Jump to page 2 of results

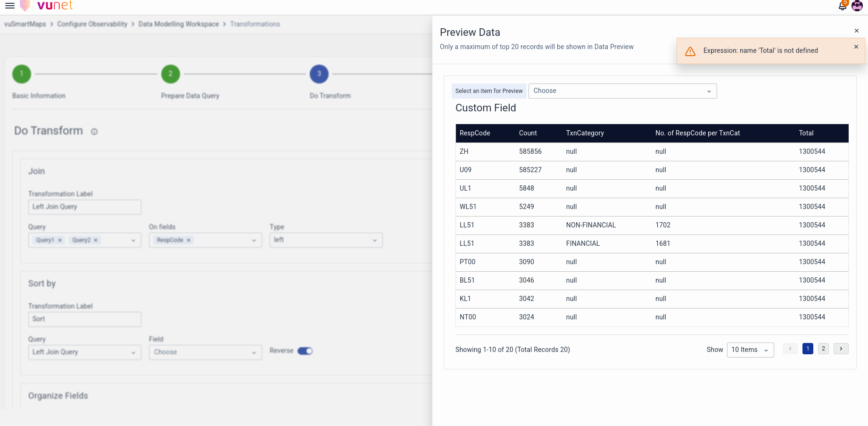823,349
